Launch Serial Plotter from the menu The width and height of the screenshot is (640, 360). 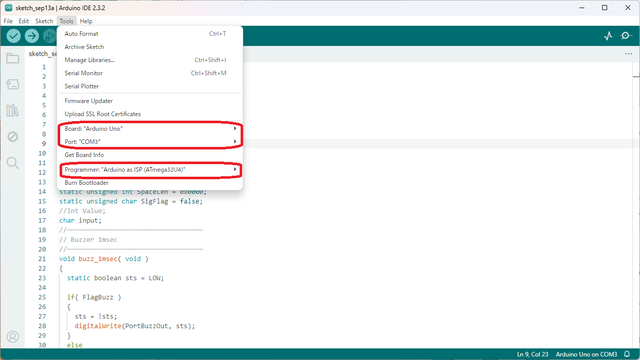click(x=150, y=86)
